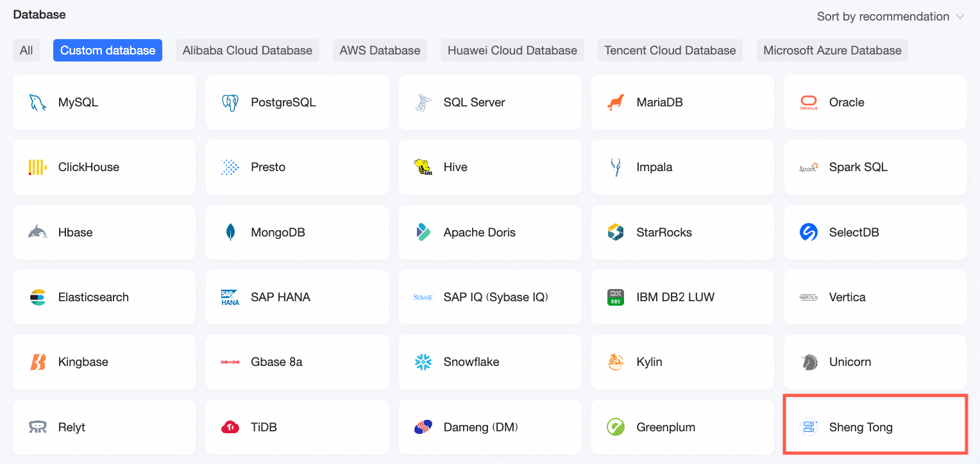Choose the Oracle label text
The width and height of the screenshot is (980, 464).
point(847,103)
